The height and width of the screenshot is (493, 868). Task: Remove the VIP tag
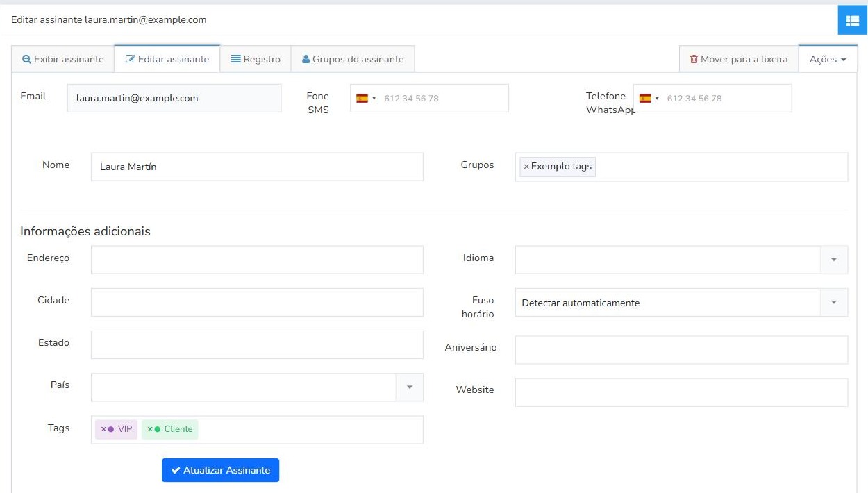(103, 429)
